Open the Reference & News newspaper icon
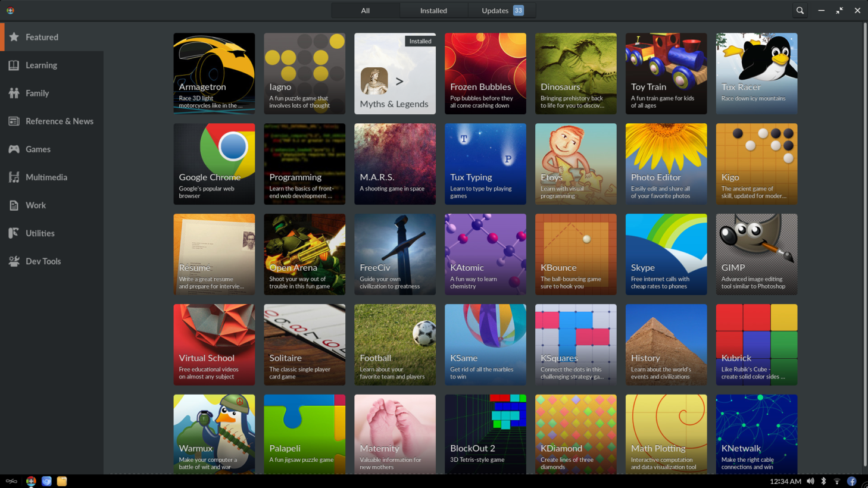 tap(14, 121)
